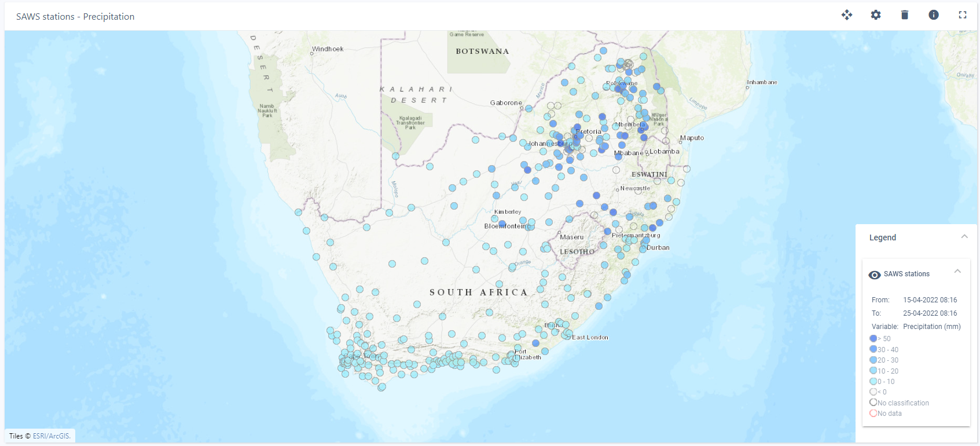
Task: Click the '20 - 30' legend circle
Action: (873, 360)
